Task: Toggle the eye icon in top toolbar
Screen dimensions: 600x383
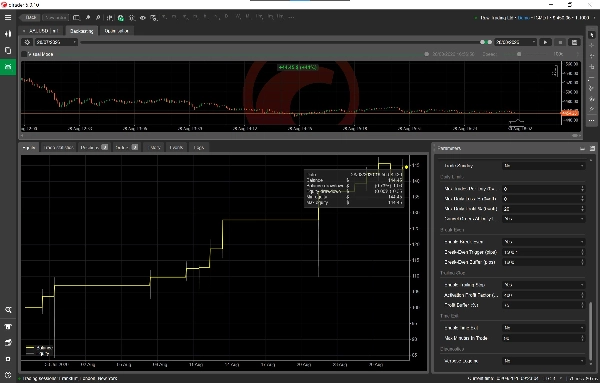Action: click(143, 18)
